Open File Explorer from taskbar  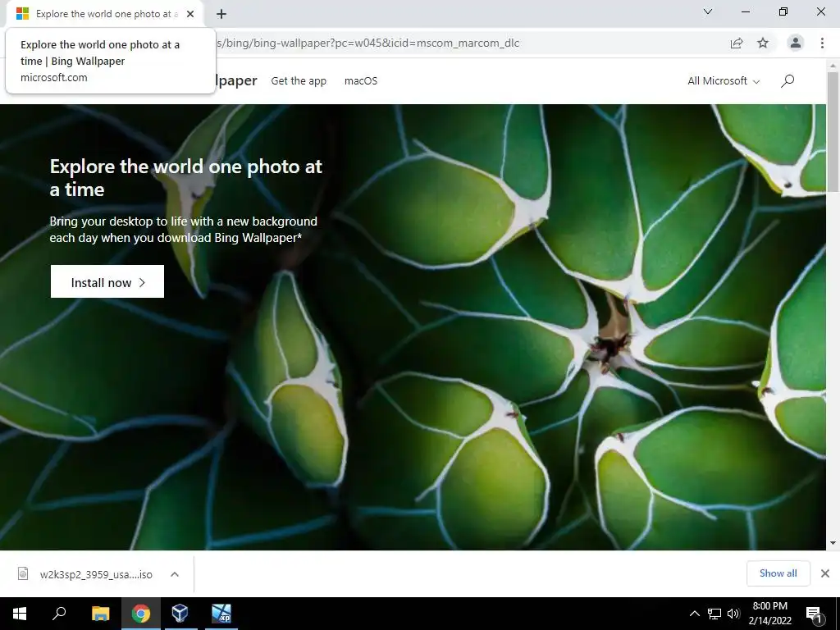point(101,614)
